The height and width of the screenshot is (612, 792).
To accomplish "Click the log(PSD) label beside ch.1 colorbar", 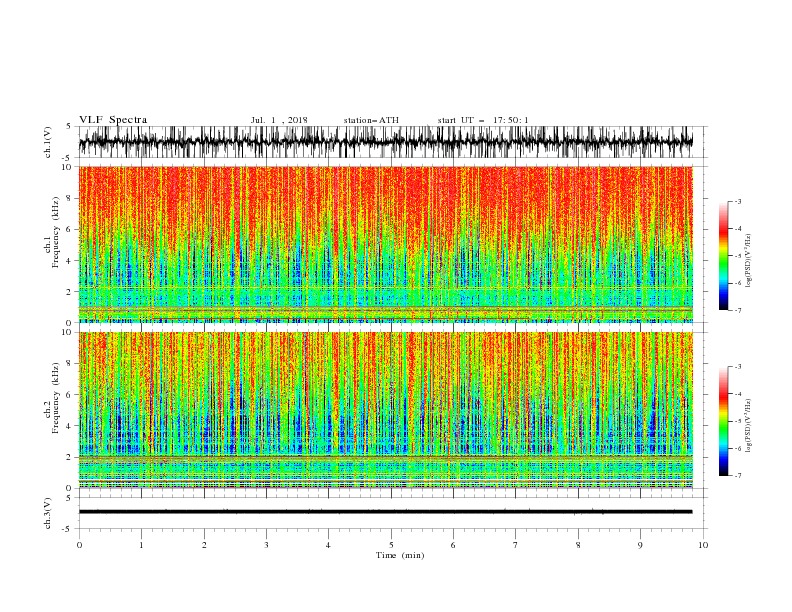I will [x=748, y=261].
